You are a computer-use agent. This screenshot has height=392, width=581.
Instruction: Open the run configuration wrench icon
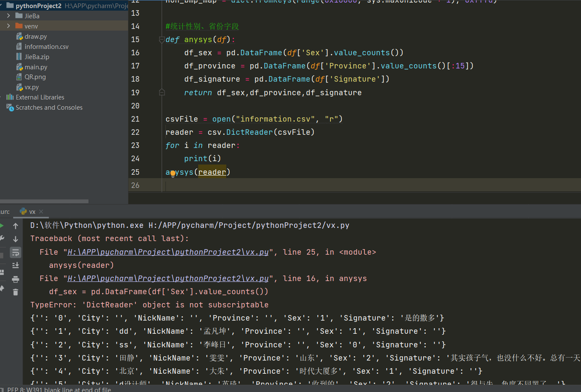(x=2, y=239)
